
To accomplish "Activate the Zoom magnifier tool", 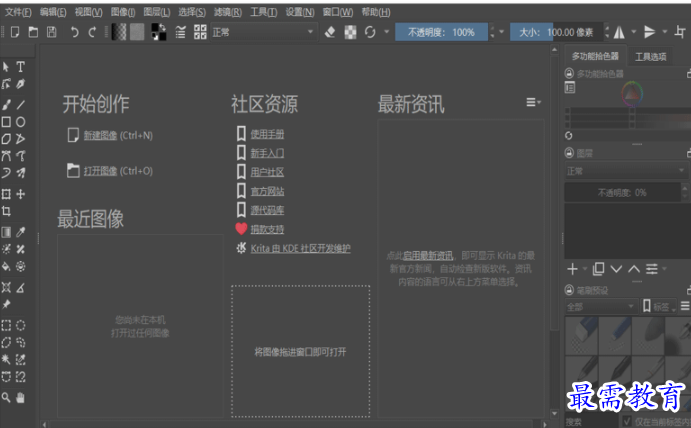I will click(6, 398).
